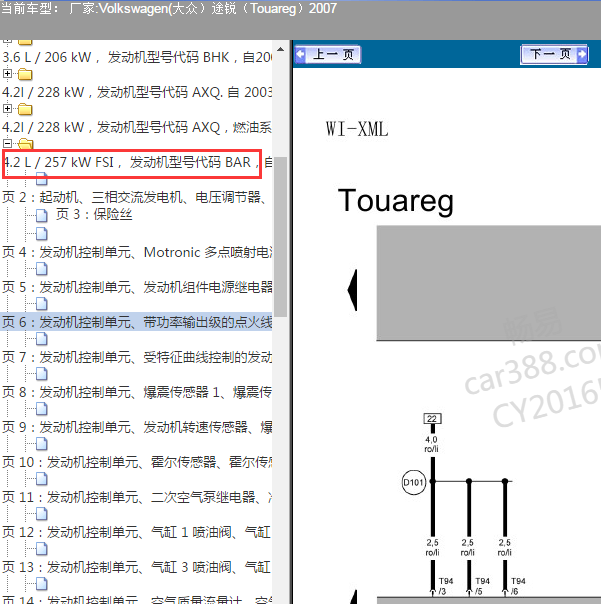Viewport: 601px width, 604px height.
Task: Click document icon above 页 8
Action: point(42,374)
